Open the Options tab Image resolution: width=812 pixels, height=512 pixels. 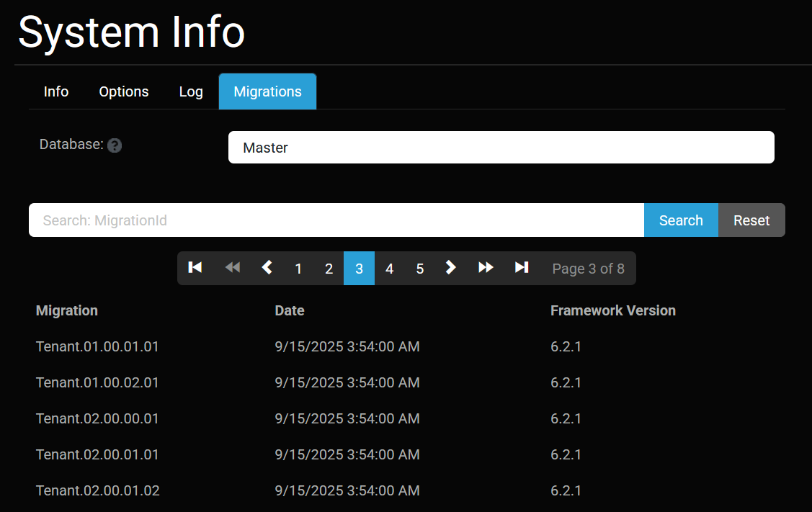[124, 91]
